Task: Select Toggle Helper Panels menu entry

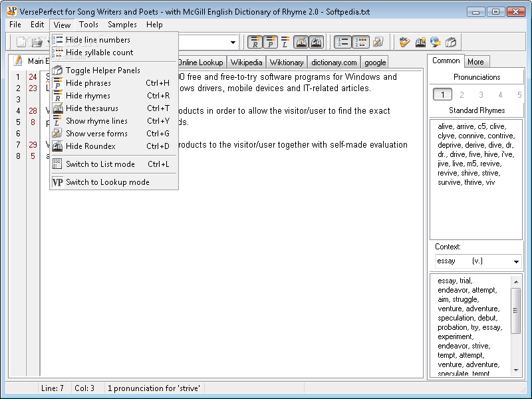Action: [x=114, y=70]
